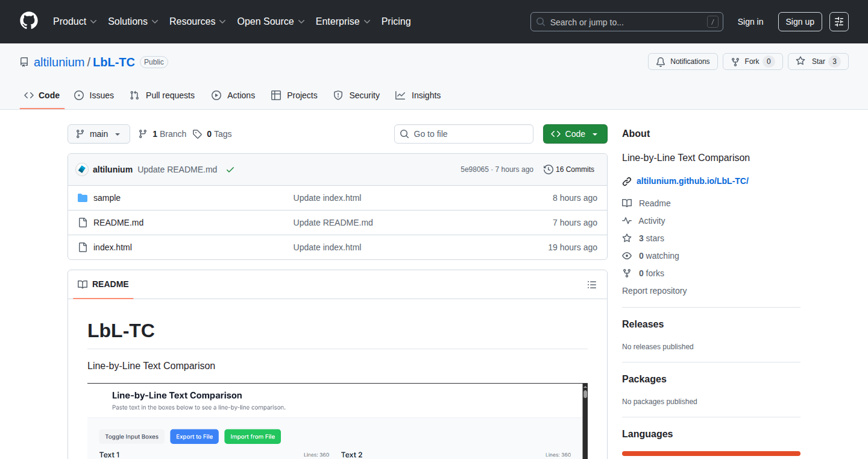The width and height of the screenshot is (868, 459).
Task: Expand the Open Source menu
Action: click(x=271, y=22)
